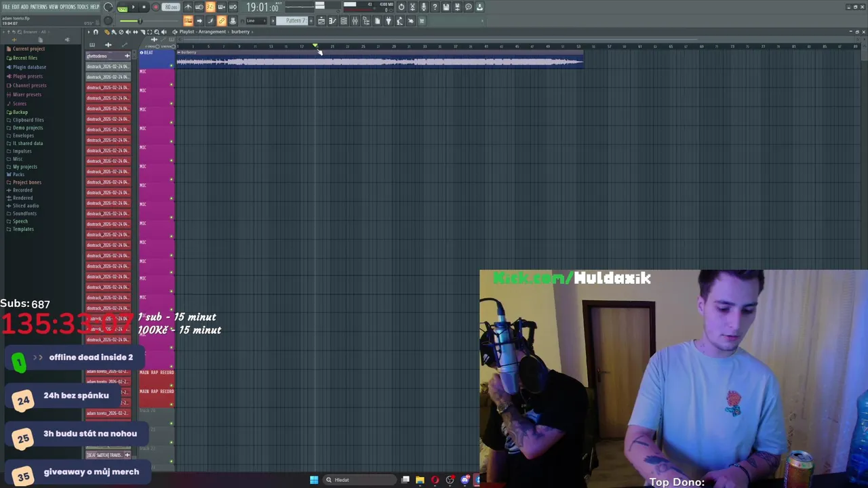Select the BEAT track header

pos(155,59)
